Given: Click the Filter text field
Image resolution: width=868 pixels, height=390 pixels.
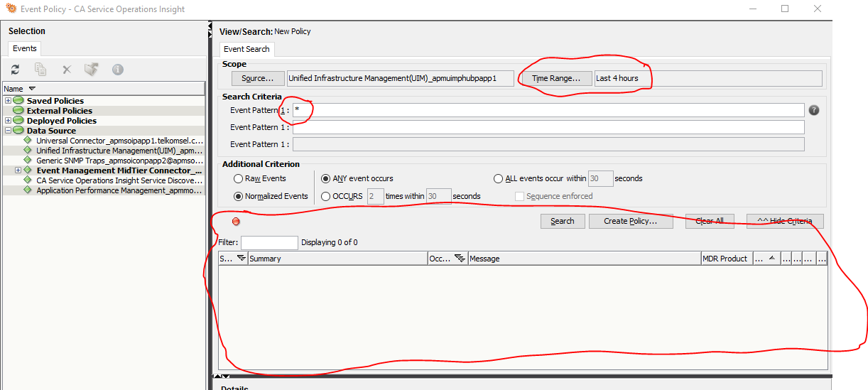Looking at the screenshot, I should (x=269, y=242).
